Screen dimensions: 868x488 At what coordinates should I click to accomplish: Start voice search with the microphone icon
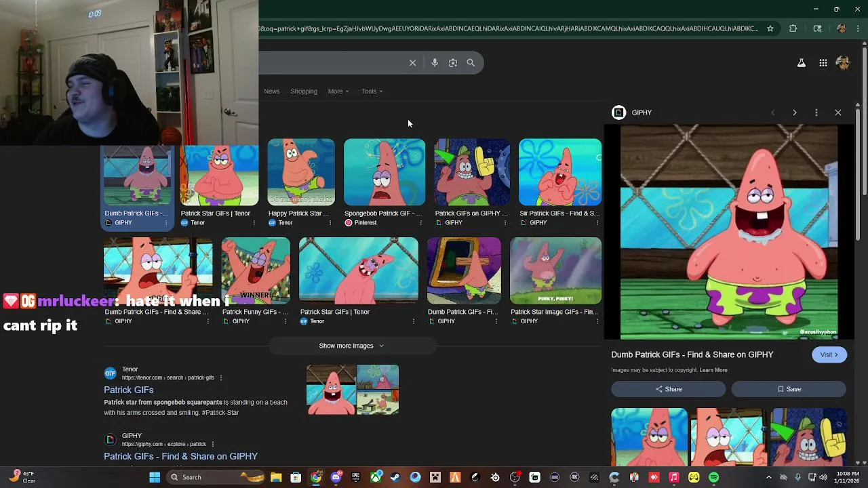[435, 62]
